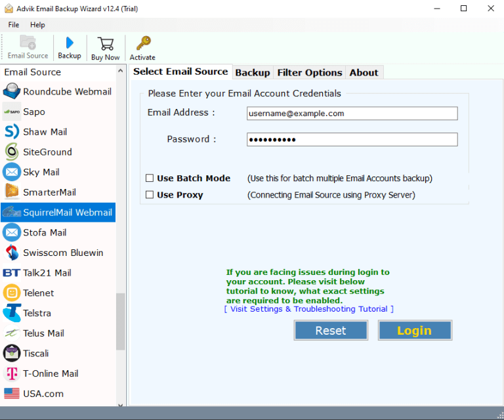Switch to the About tab
The width and height of the screenshot is (504, 420).
(x=364, y=72)
